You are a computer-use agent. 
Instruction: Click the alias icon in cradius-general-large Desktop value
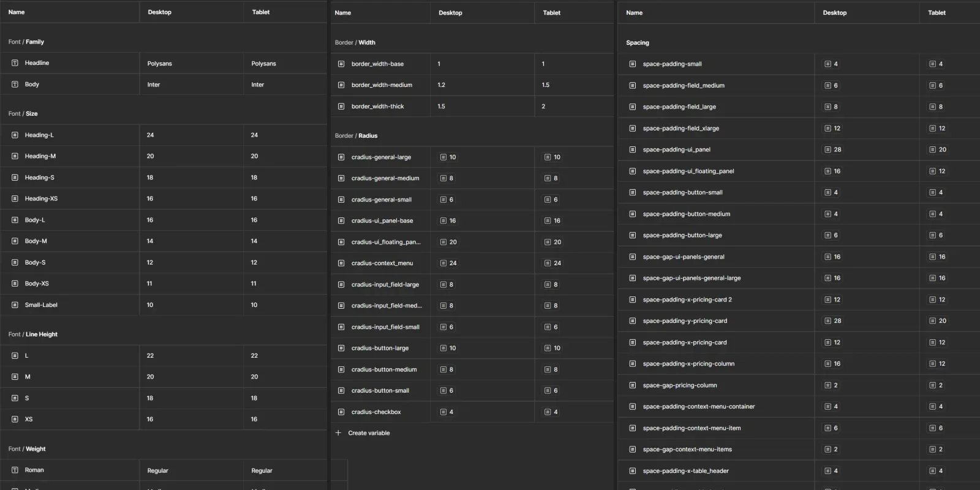pyautogui.click(x=443, y=157)
